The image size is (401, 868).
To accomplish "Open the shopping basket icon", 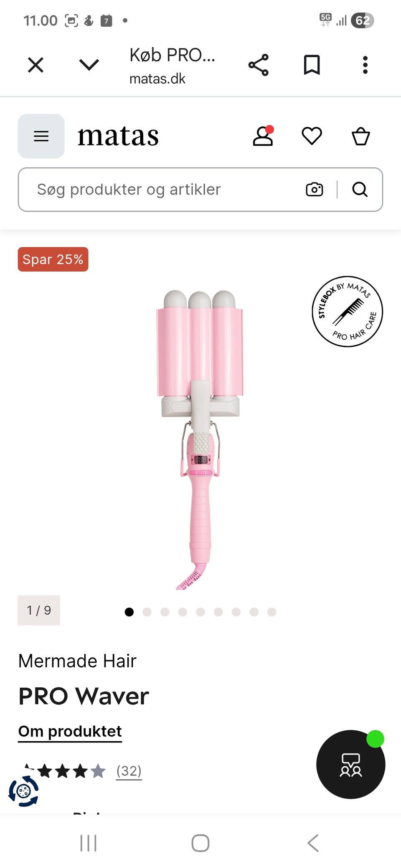I will [x=360, y=136].
